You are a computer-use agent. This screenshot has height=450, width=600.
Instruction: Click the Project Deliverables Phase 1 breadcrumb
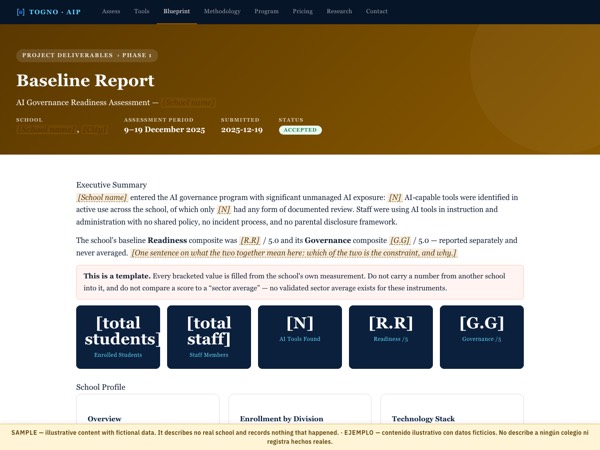(87, 55)
